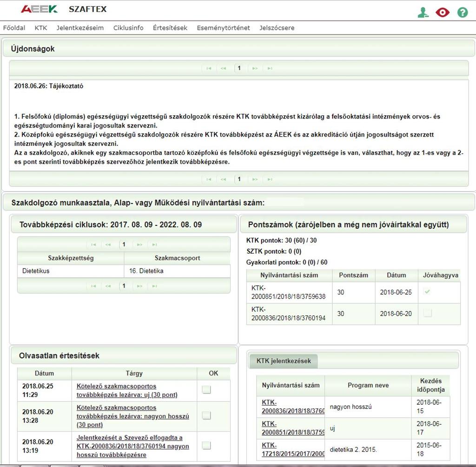Click previous-page arrow in bottom Újdonságok pager

coord(224,179)
